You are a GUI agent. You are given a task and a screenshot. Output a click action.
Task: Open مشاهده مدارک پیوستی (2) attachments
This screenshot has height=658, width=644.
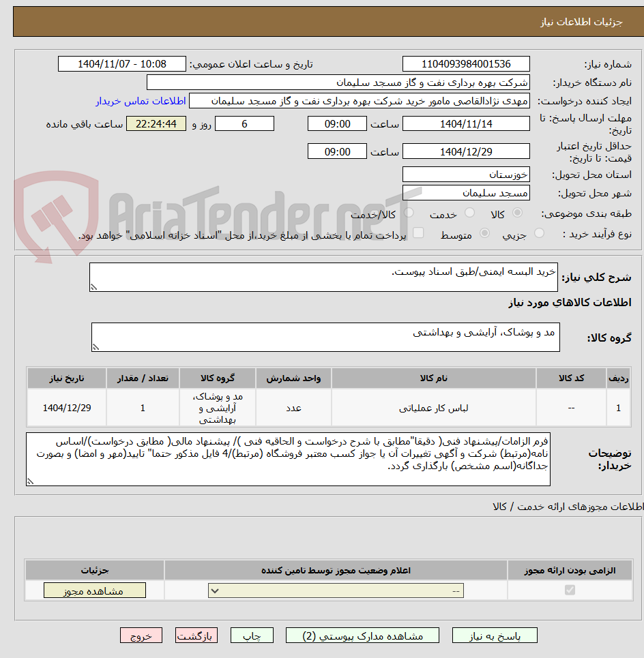tap(362, 635)
